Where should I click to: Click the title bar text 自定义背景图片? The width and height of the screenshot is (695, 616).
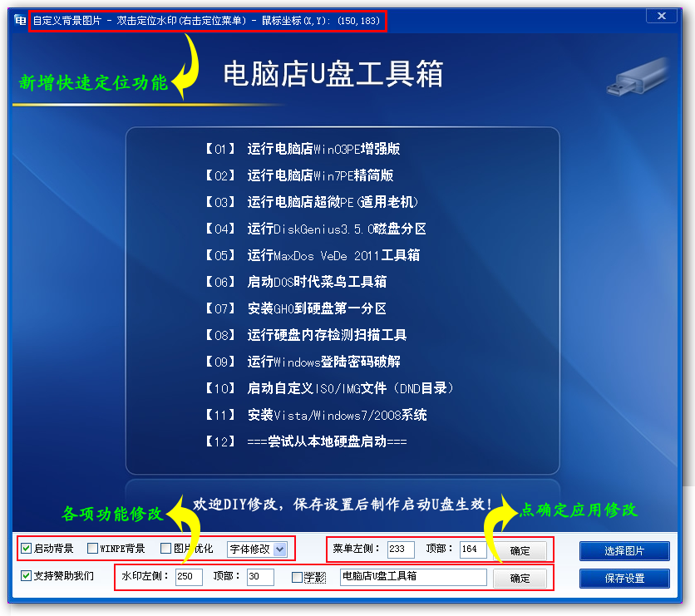[67, 21]
